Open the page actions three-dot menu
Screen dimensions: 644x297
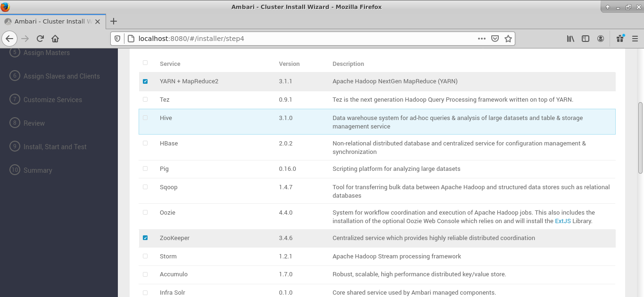click(x=481, y=39)
